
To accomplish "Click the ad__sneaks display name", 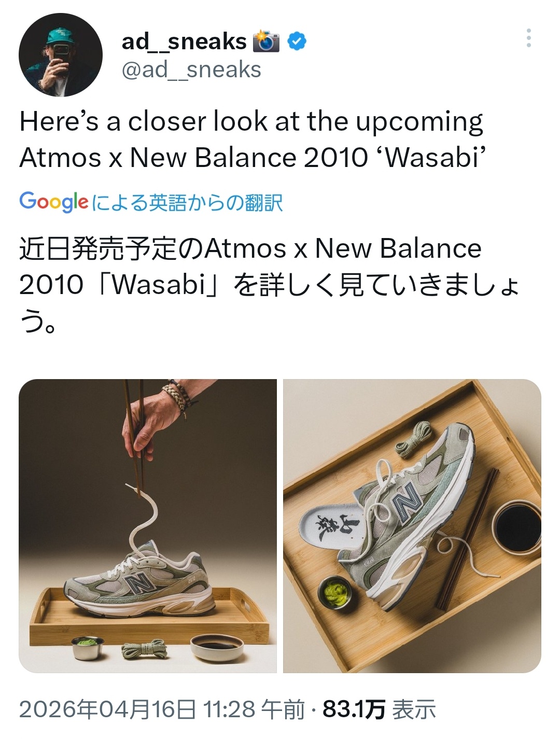I will [x=184, y=41].
